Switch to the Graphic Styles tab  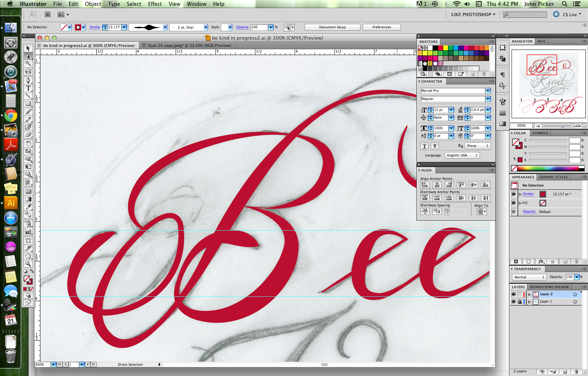pos(553,177)
